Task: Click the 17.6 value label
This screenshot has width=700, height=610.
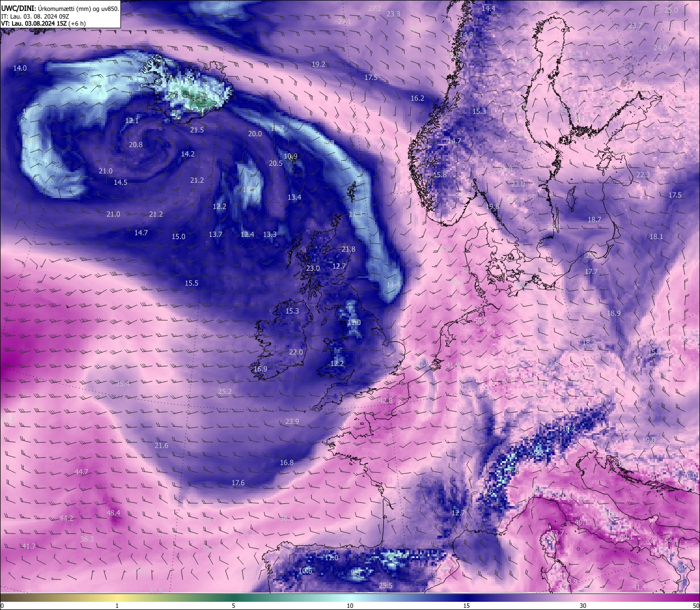Action: point(238,483)
